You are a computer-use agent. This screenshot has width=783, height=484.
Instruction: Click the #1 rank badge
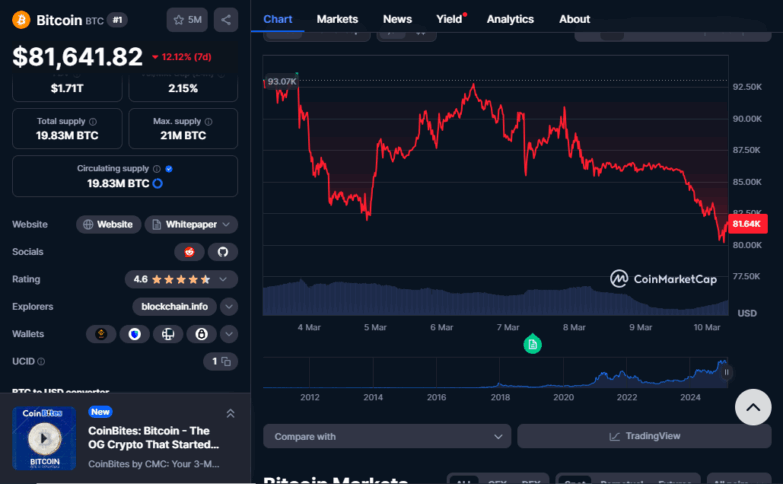pos(117,20)
